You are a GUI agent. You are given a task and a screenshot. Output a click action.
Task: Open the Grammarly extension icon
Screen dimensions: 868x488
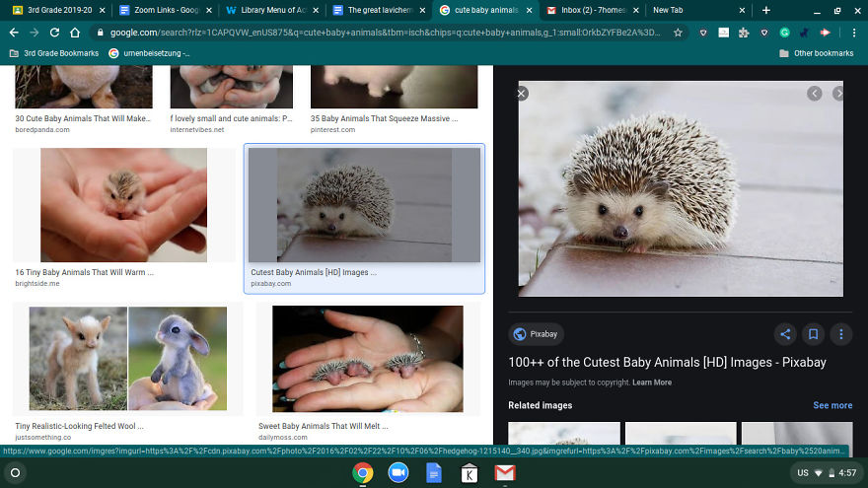784,33
